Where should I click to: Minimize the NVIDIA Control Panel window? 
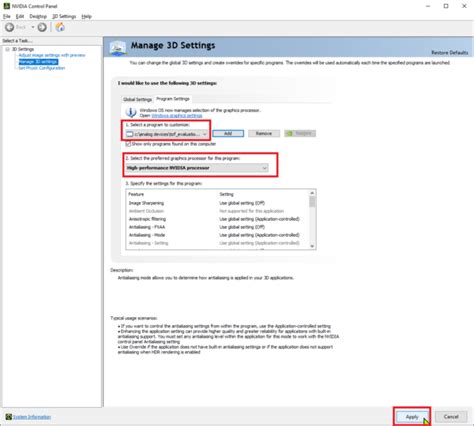428,6
